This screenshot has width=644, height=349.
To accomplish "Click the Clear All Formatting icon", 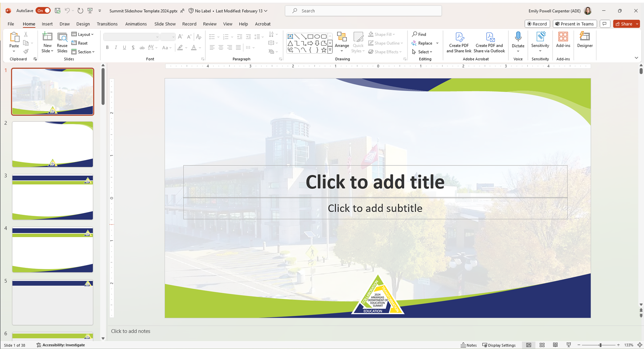I will click(199, 37).
